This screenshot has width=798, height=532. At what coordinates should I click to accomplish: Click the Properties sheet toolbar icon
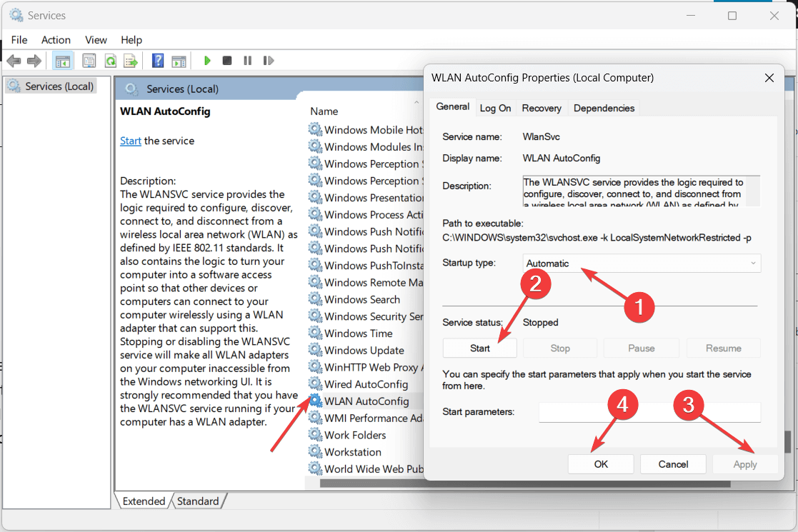click(x=89, y=61)
